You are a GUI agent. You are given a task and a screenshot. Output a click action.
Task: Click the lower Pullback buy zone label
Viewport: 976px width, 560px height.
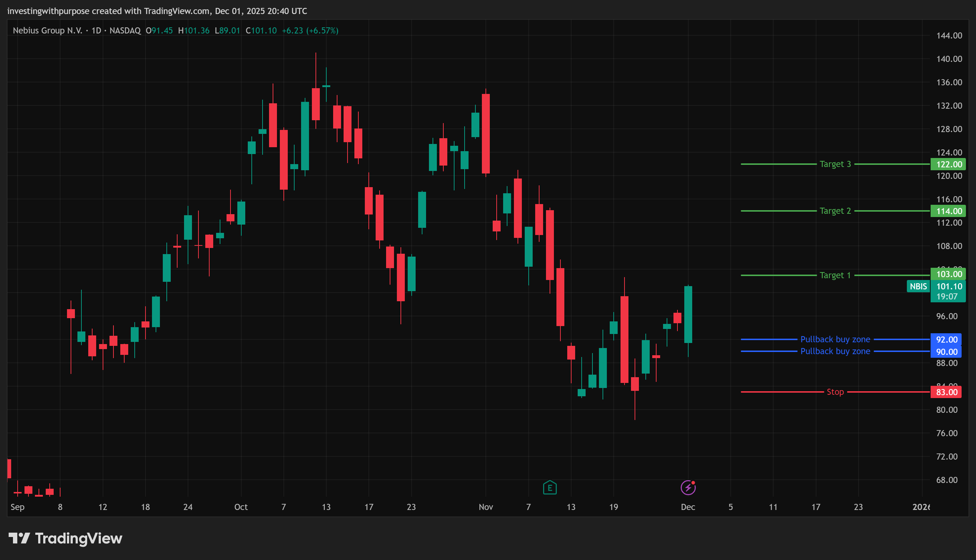point(835,351)
